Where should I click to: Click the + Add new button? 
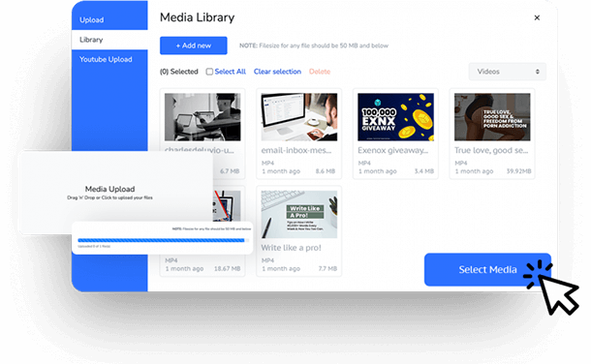(x=194, y=45)
